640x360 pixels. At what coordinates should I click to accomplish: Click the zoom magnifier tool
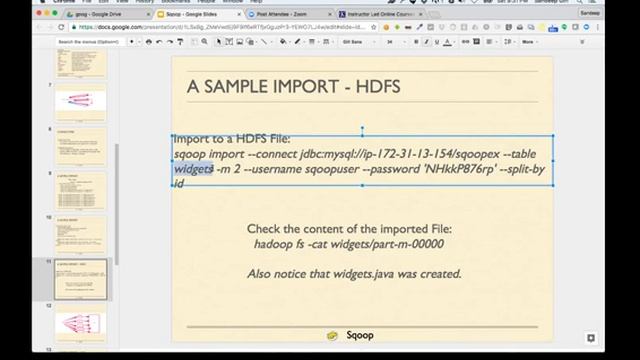pyautogui.click(x=204, y=42)
